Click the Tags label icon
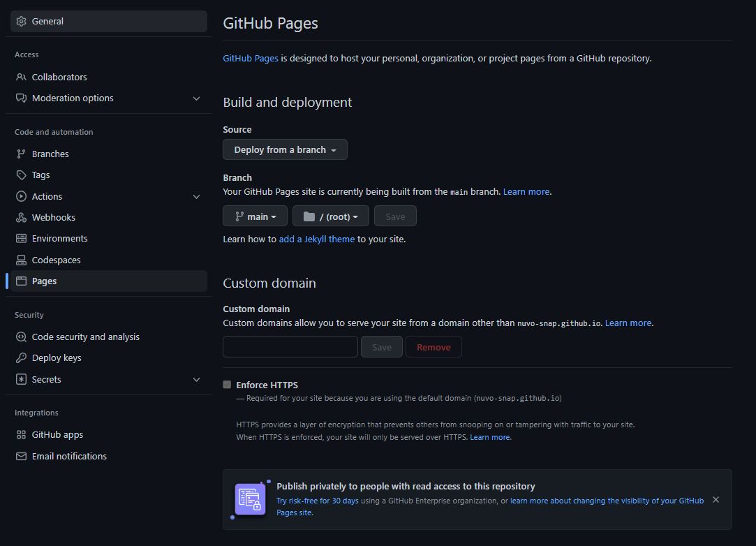756x546 pixels. [x=21, y=175]
